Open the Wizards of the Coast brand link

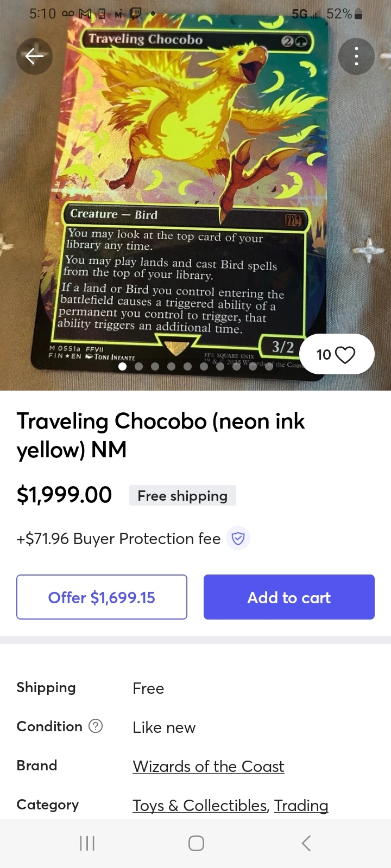coord(209,767)
